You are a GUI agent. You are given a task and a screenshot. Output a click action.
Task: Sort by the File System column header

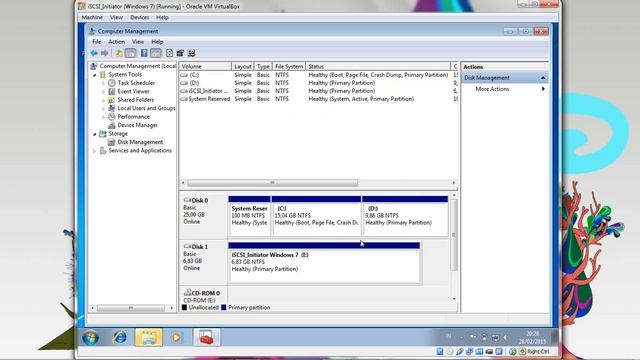(289, 66)
